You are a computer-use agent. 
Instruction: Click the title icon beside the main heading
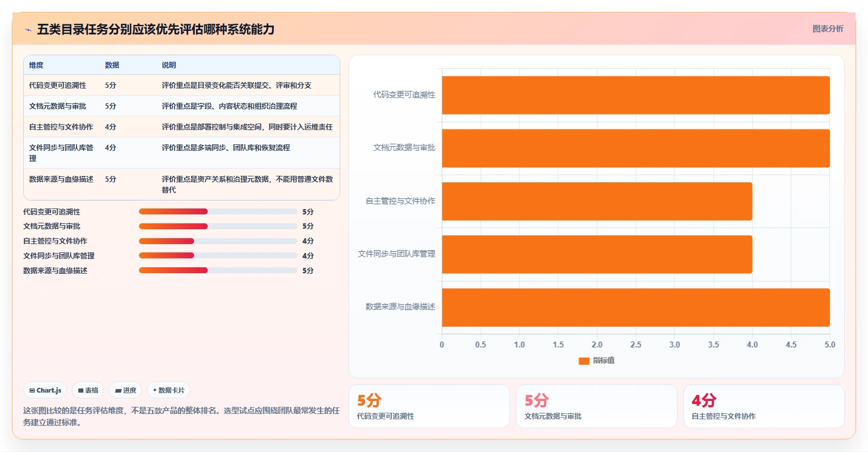click(28, 29)
